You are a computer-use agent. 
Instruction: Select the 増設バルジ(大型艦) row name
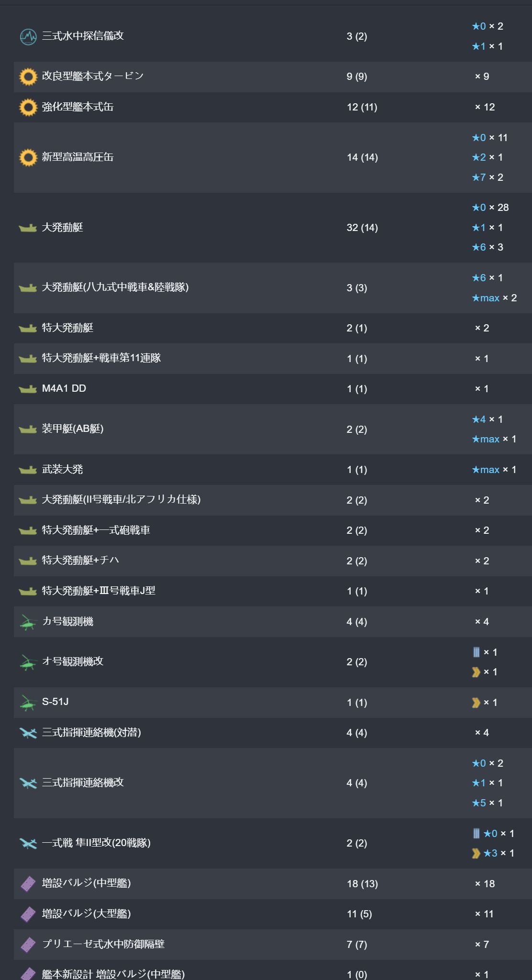coord(86,914)
